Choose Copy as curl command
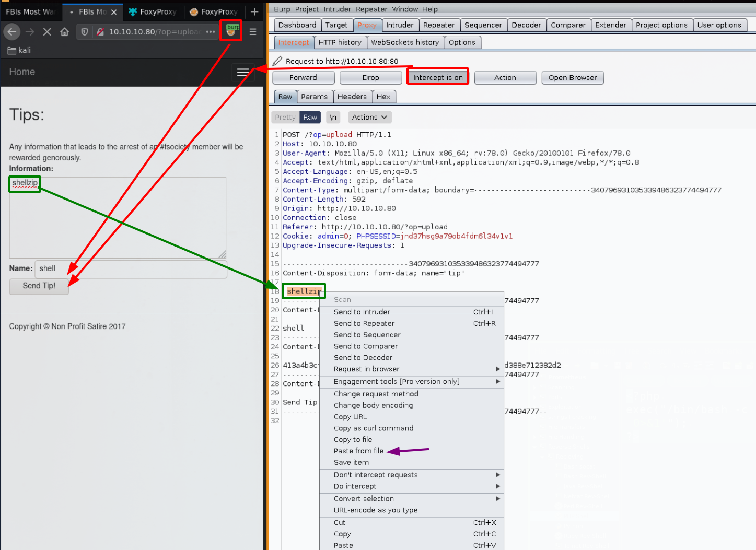756x550 pixels. click(x=411, y=428)
